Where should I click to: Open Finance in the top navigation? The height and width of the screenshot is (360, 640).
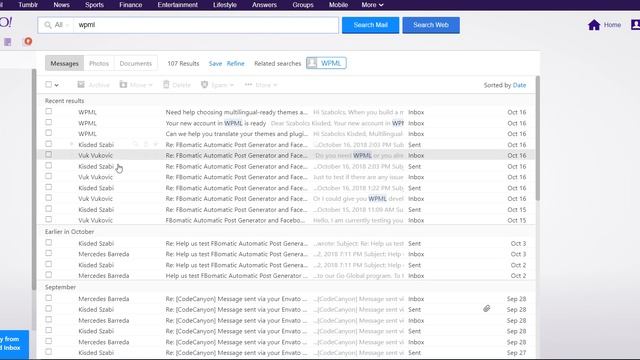point(131,5)
